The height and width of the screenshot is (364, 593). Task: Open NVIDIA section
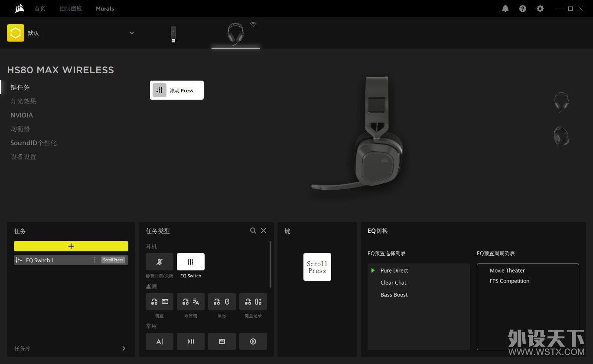click(x=22, y=115)
